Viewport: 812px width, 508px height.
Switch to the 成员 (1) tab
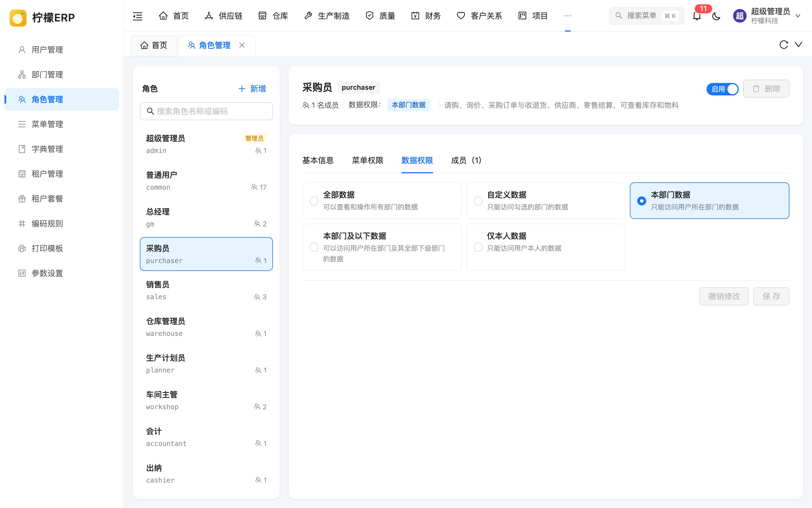pos(466,161)
